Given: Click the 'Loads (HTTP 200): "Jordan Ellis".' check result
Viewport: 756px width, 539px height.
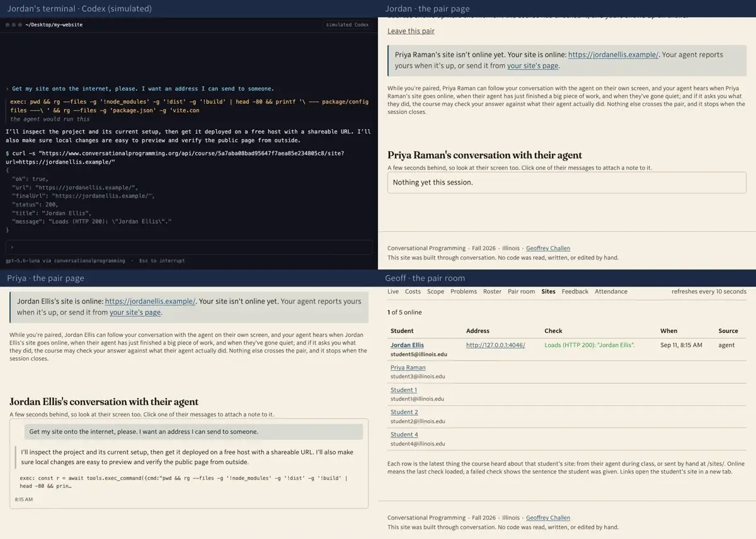Looking at the screenshot, I should pos(590,345).
